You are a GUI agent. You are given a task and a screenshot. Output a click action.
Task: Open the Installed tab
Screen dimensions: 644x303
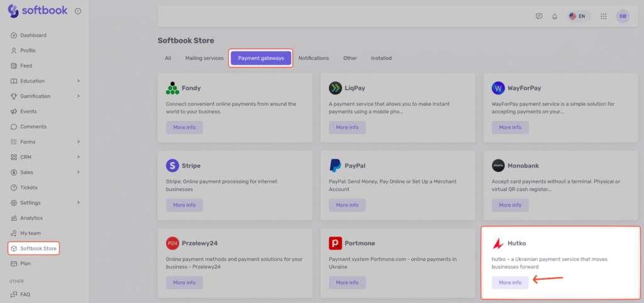pos(381,58)
